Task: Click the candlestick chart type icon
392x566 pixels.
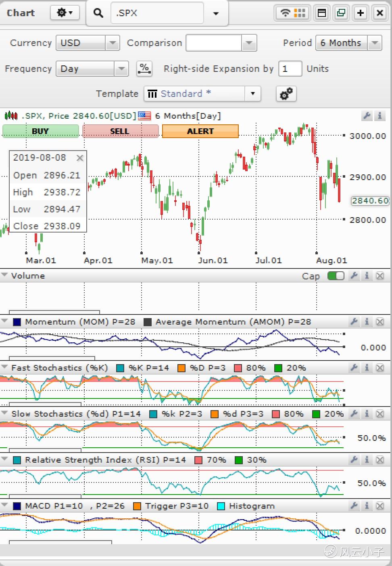Action: tap(11, 116)
